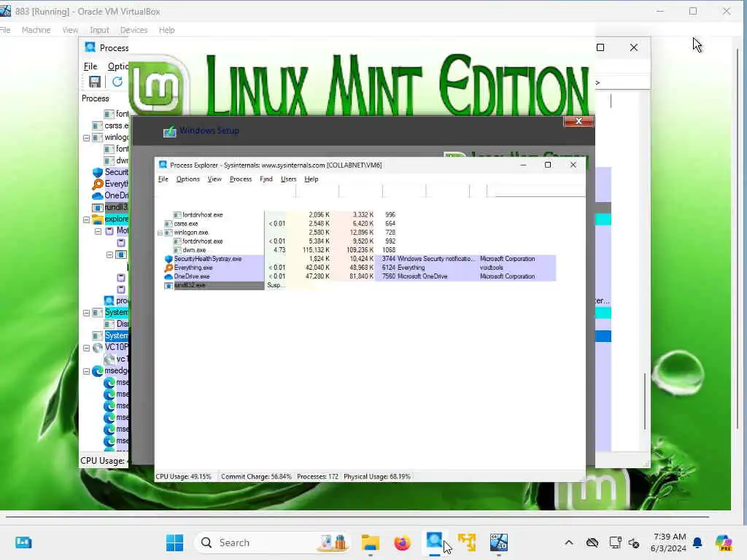Click the OneDrive cloud tray icon

[592, 542]
